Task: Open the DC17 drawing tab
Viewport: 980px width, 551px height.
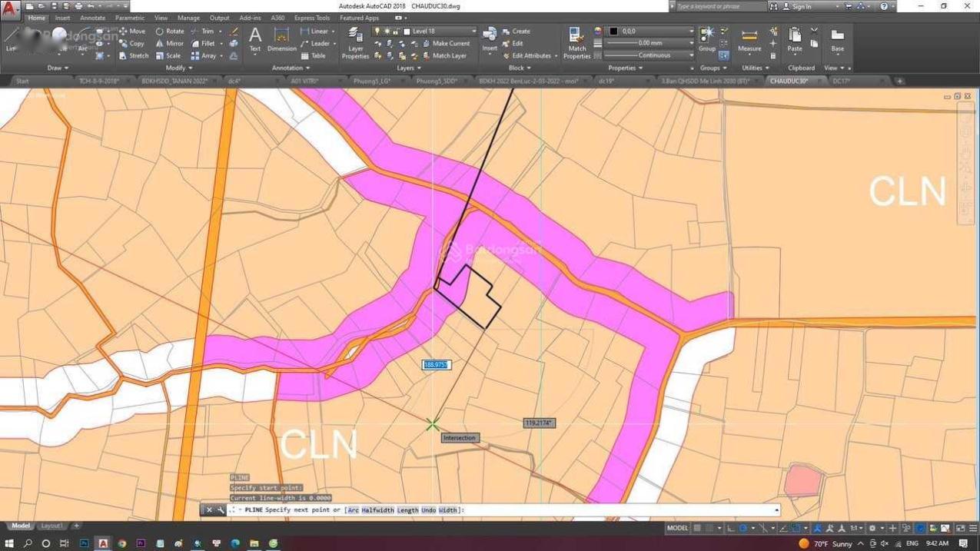Action: 841,81
